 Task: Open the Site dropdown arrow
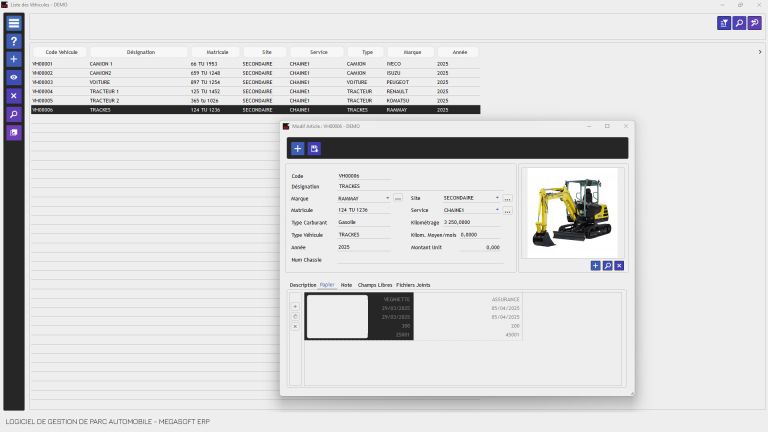[x=497, y=198]
